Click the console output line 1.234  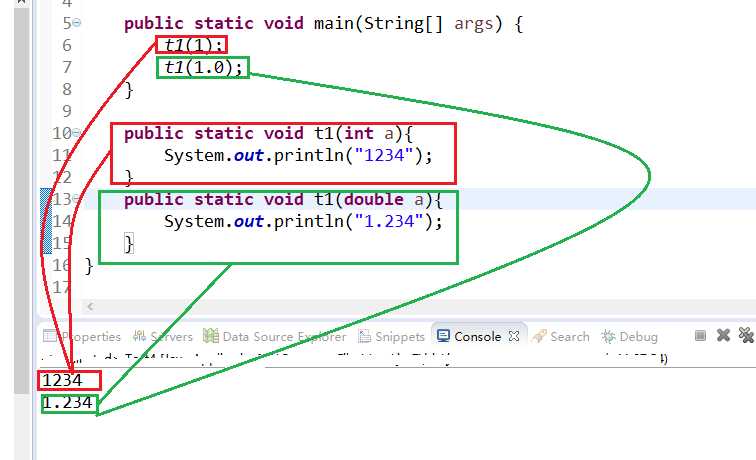pos(68,402)
